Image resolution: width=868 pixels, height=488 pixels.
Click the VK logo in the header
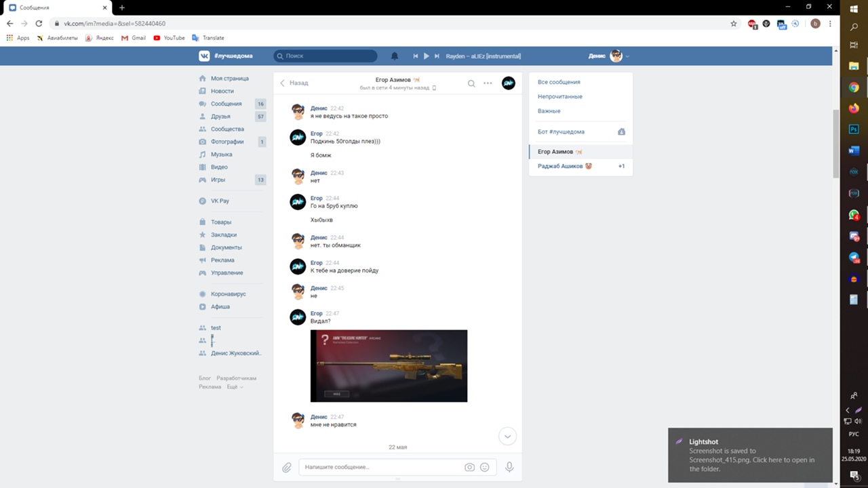(203, 56)
